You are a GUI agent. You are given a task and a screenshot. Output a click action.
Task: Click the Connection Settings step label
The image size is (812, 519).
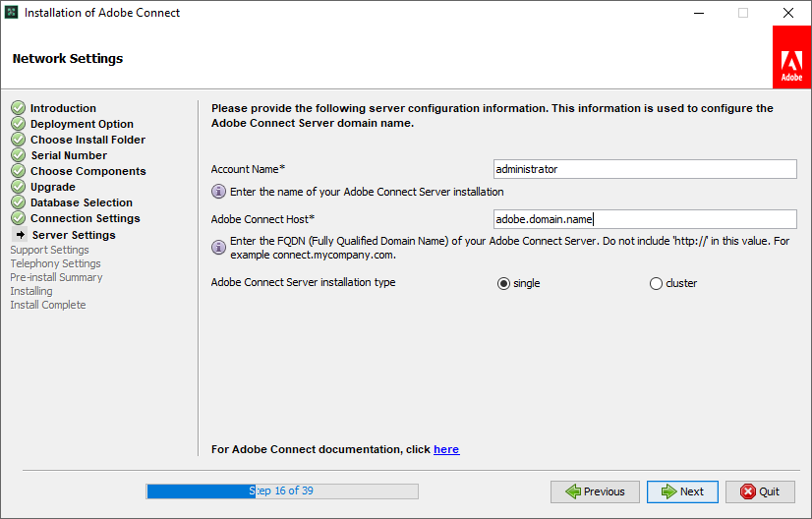point(85,218)
